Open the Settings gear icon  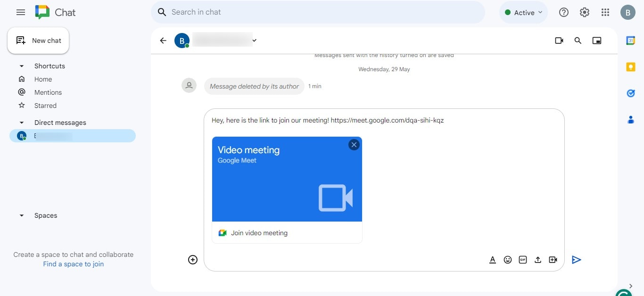tap(585, 13)
